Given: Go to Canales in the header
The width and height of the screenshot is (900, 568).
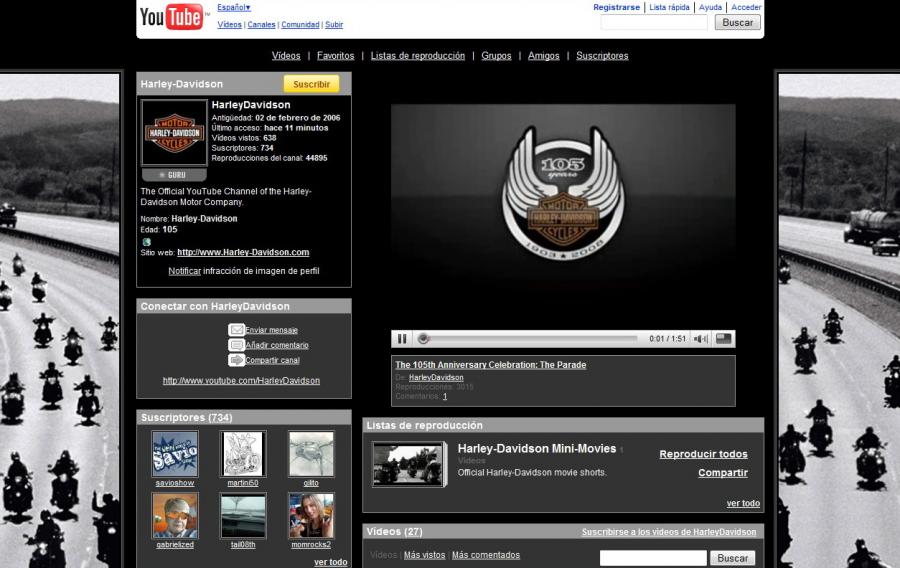Looking at the screenshot, I should coord(261,25).
